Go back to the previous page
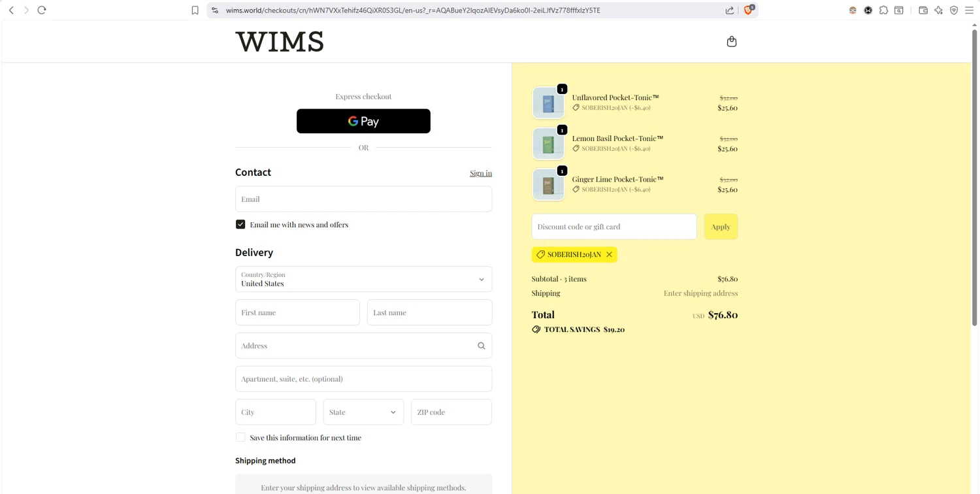 pyautogui.click(x=11, y=10)
